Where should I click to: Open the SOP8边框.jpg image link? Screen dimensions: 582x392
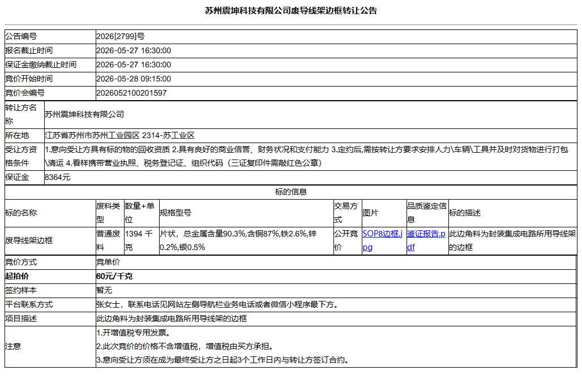(382, 240)
